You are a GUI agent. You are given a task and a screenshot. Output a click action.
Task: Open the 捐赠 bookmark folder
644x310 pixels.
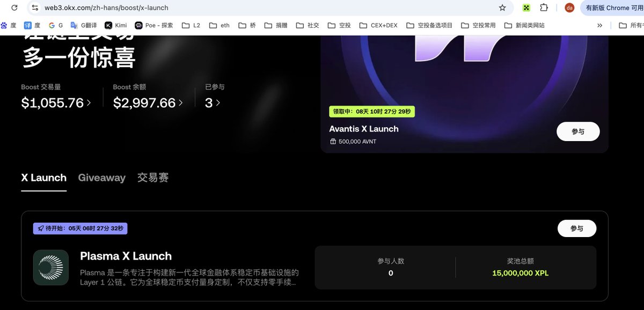click(x=276, y=25)
